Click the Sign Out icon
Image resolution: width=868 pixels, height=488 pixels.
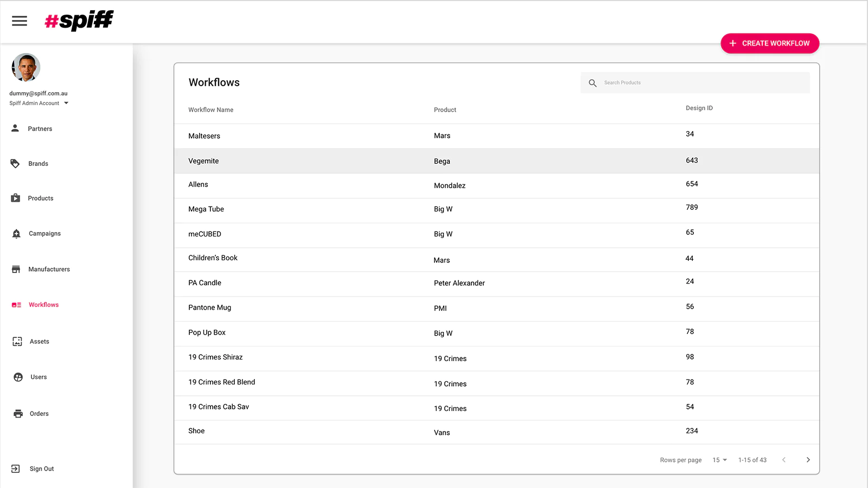tap(16, 469)
